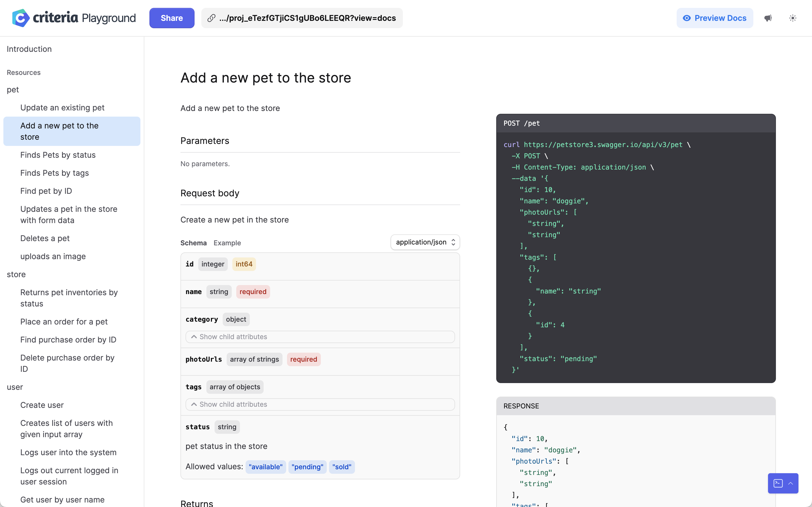Click the 'pending' status badge filter
Viewport: 812px width, 507px height.
tap(308, 467)
